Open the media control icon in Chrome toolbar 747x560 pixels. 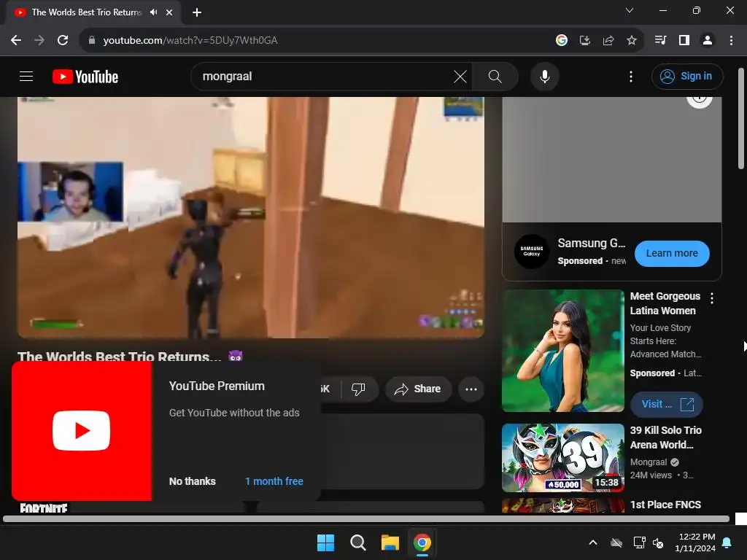(660, 41)
